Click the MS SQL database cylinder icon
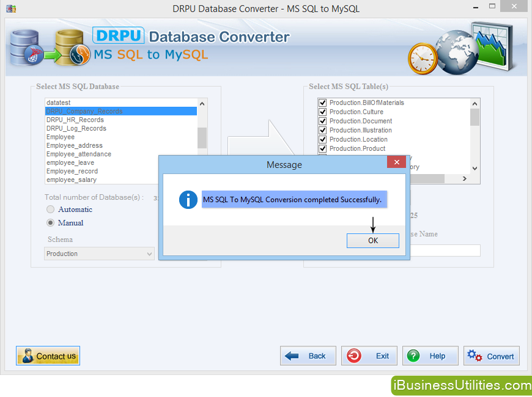Image resolution: width=532 pixels, height=397 pixels. click(x=26, y=48)
